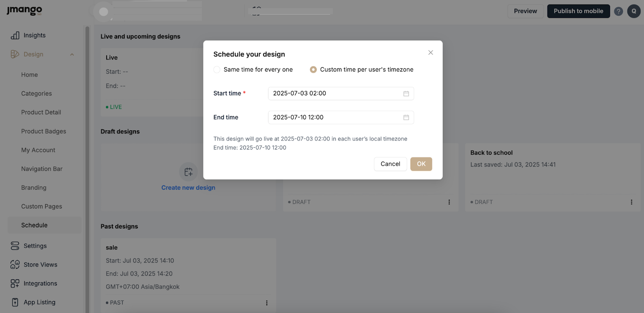Collapse the Design menu chevron
Viewport: 644px width, 313px height.
[72, 54]
